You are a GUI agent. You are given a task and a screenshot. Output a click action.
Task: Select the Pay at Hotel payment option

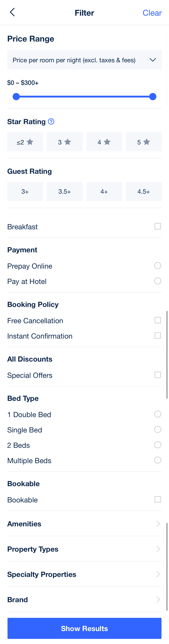click(x=158, y=281)
